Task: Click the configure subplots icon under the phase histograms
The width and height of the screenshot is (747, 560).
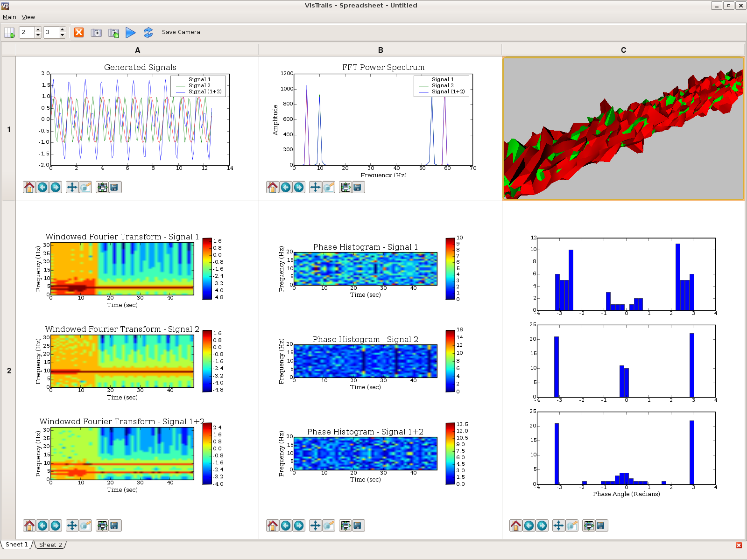Action: click(345, 526)
